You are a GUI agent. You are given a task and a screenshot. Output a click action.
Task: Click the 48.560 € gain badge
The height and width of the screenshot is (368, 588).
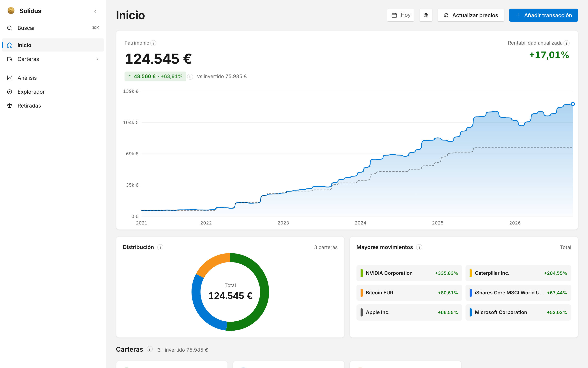155,76
